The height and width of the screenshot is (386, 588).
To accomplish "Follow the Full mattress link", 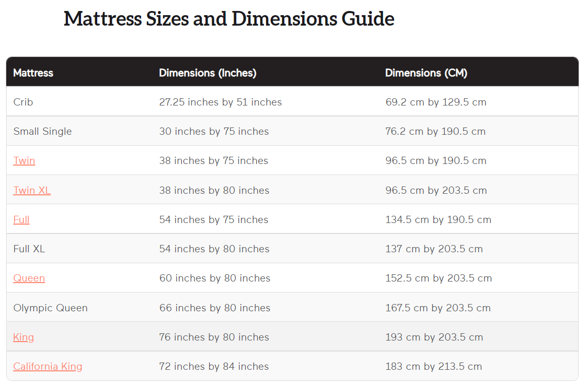I will pyautogui.click(x=21, y=219).
